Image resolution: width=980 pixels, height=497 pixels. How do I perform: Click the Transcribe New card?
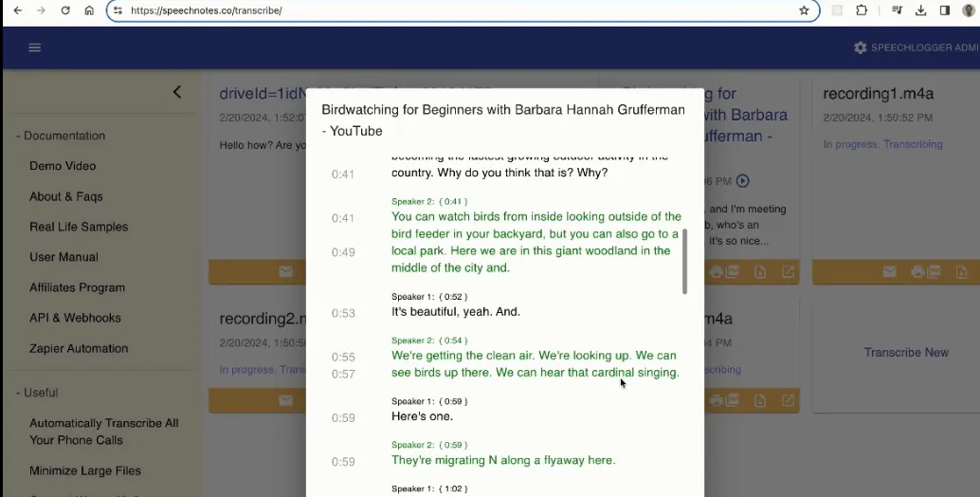(x=906, y=353)
